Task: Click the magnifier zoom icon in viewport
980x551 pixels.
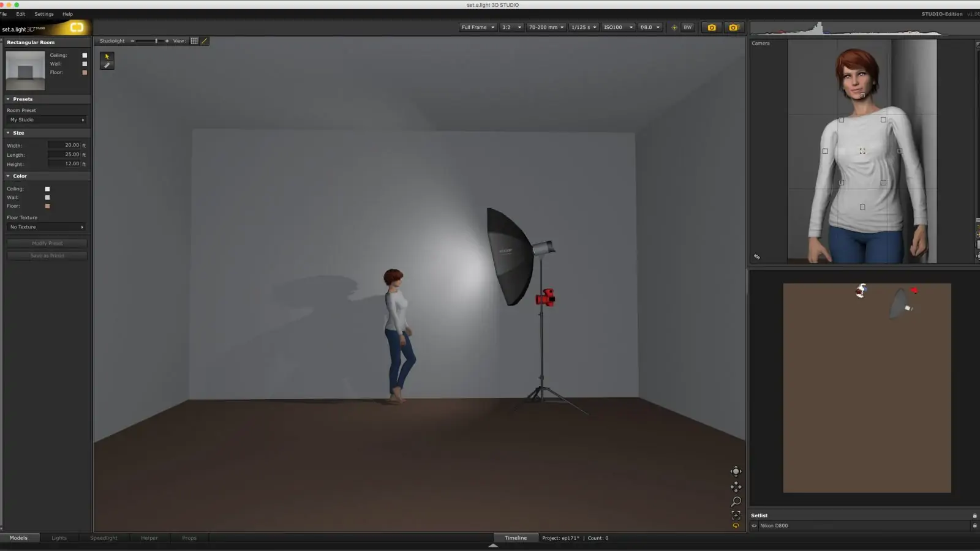Action: click(736, 501)
